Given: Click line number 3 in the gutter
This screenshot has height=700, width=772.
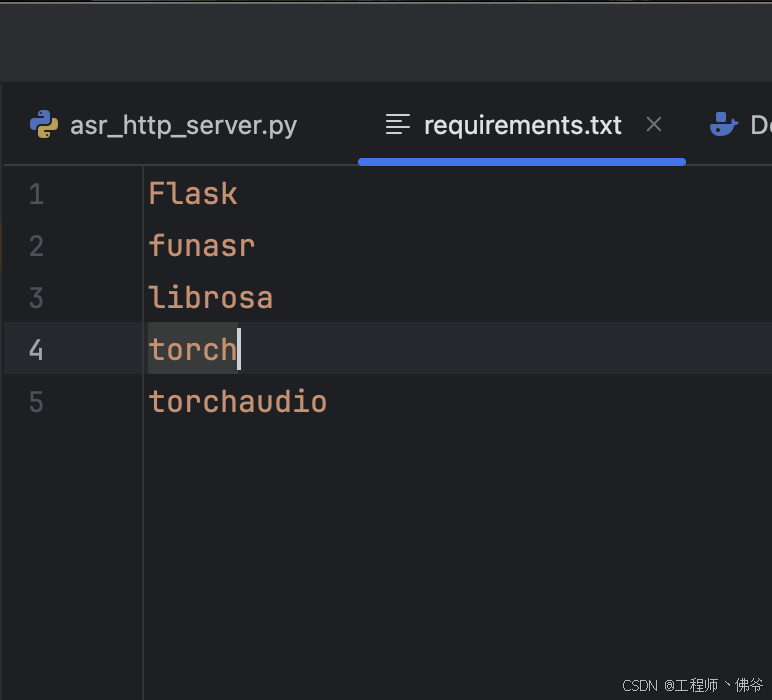Looking at the screenshot, I should point(36,298).
